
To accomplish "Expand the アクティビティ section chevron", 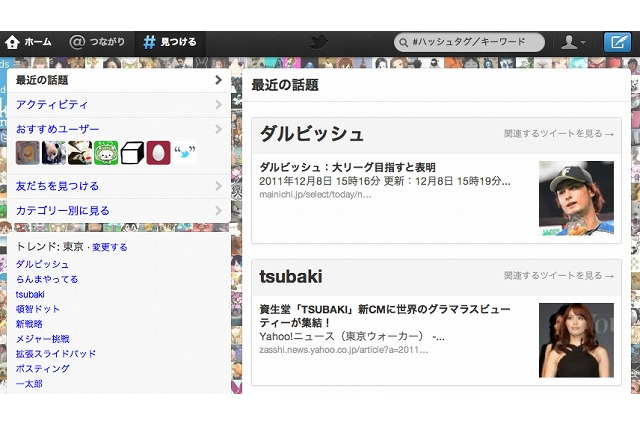I will [x=218, y=104].
